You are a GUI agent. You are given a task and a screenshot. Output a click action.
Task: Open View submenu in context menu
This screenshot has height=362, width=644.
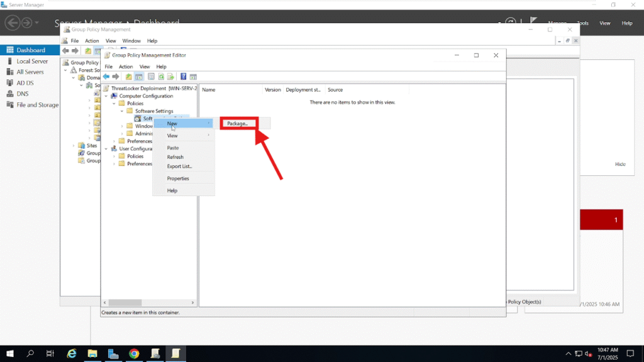point(183,136)
